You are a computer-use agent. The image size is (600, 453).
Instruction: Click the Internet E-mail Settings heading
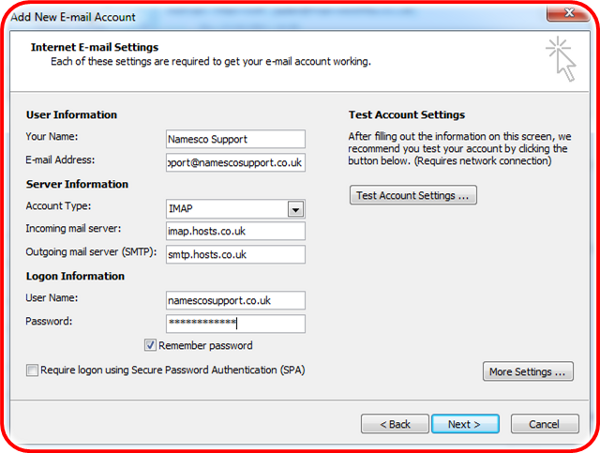[95, 47]
